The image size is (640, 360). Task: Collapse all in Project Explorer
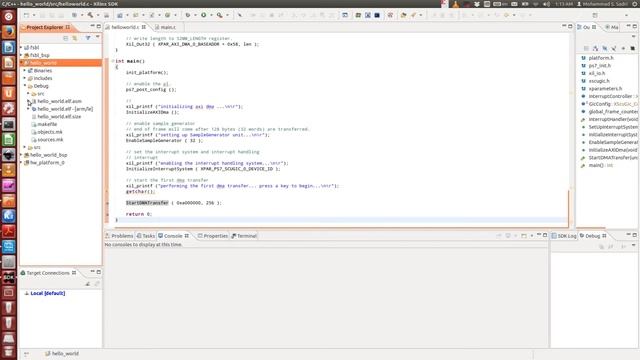tap(65, 38)
